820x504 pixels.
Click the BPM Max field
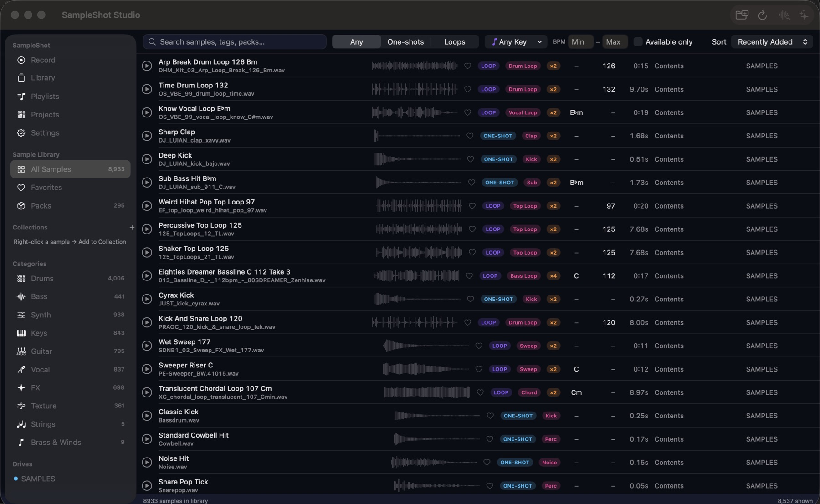coord(615,42)
